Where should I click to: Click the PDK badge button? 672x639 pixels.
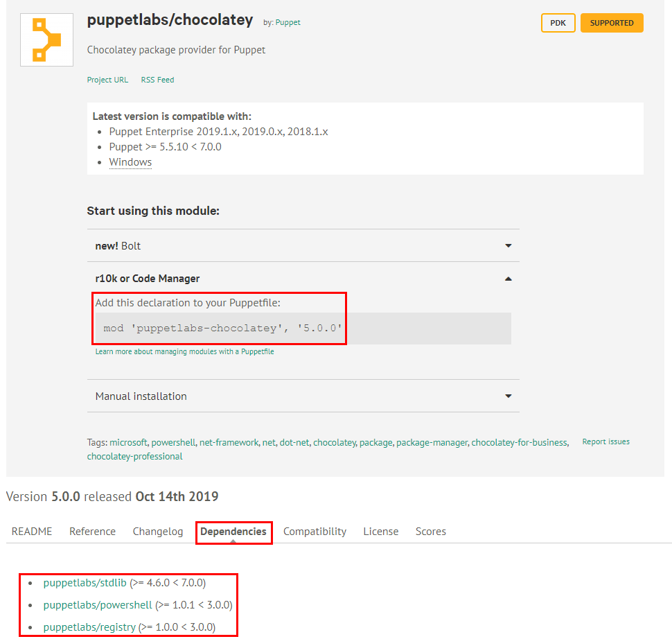point(558,23)
